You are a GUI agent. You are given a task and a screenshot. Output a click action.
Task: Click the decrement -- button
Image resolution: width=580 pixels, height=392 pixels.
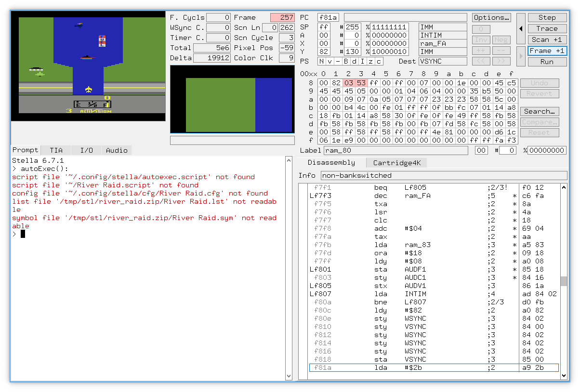(501, 51)
